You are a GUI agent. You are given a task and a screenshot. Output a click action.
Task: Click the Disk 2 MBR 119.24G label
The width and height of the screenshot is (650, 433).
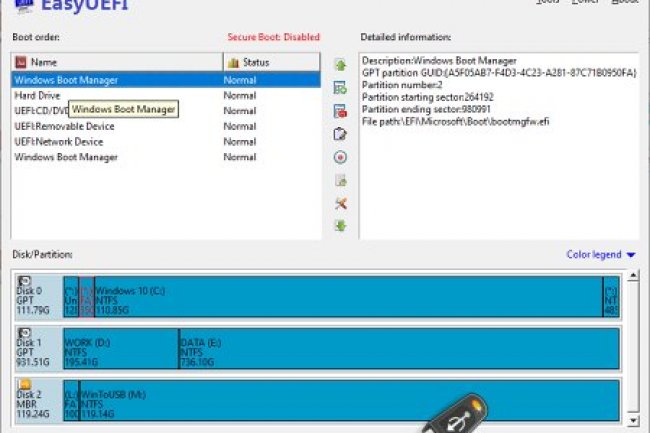point(33,404)
